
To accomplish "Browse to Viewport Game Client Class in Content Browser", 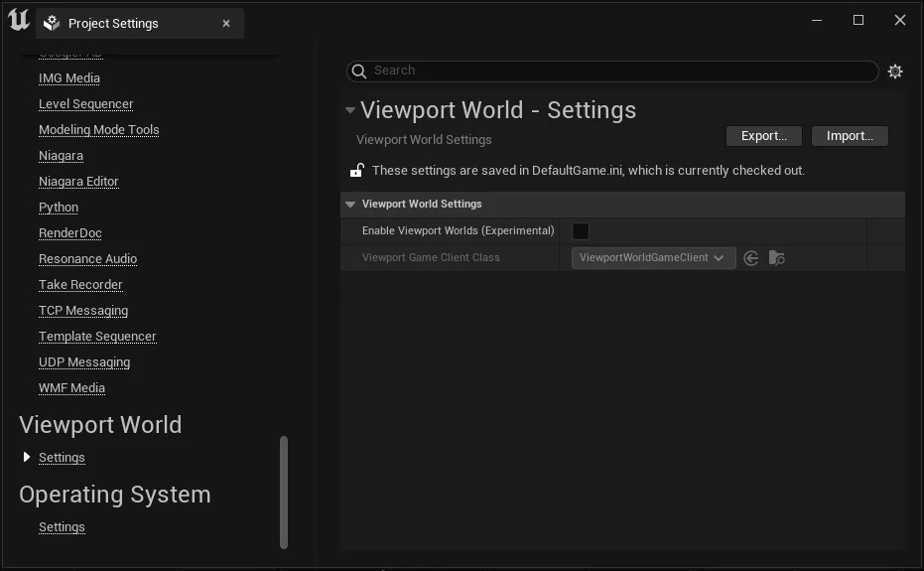I will (x=777, y=258).
